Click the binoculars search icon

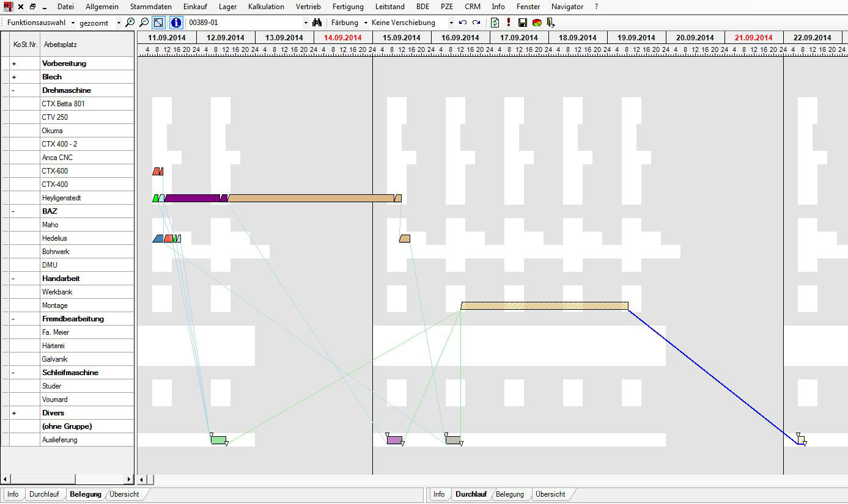pos(317,22)
